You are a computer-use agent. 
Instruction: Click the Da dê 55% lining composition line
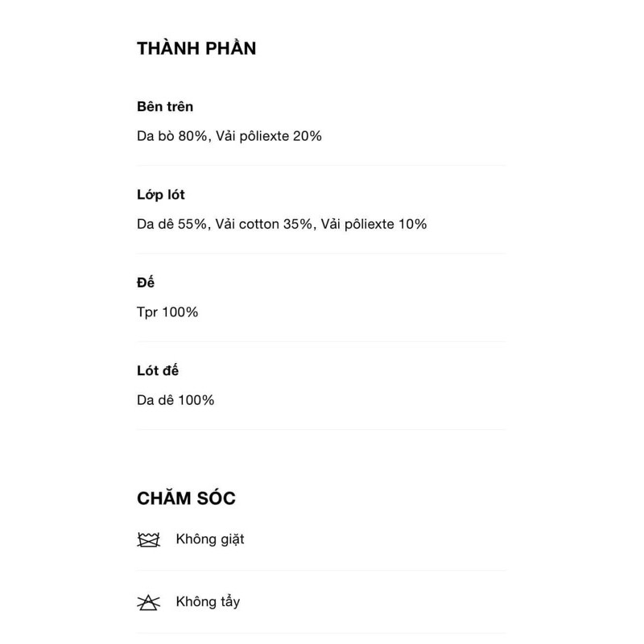pos(282,224)
